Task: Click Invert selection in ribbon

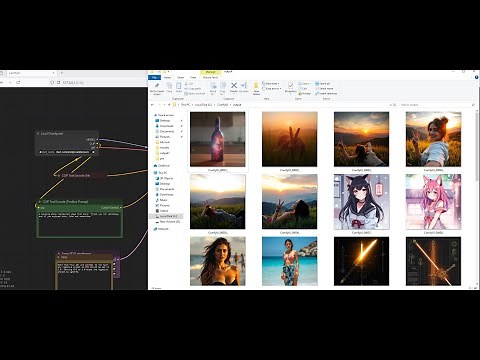Action: point(326,93)
